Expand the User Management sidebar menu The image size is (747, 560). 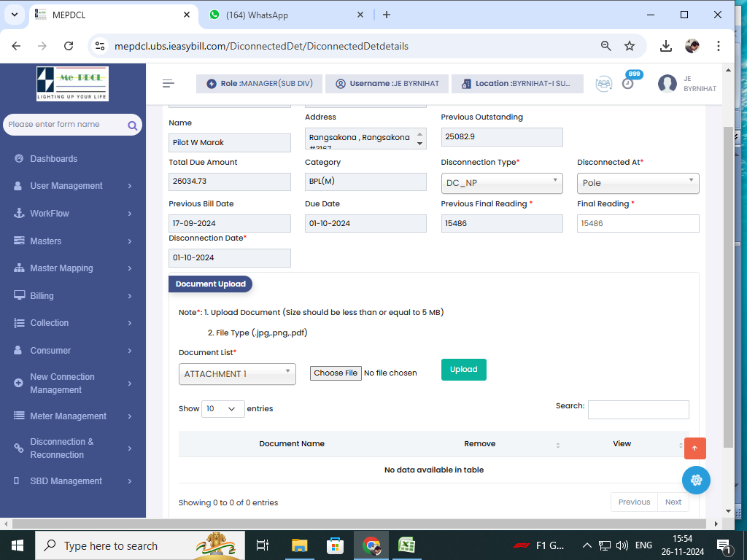click(72, 186)
